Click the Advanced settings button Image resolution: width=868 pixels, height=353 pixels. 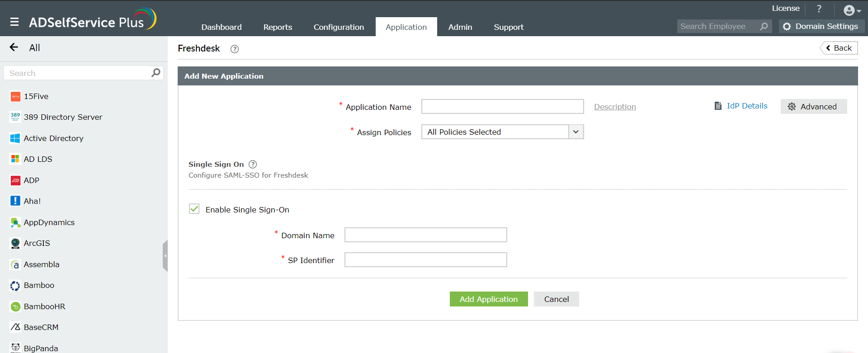coord(813,107)
